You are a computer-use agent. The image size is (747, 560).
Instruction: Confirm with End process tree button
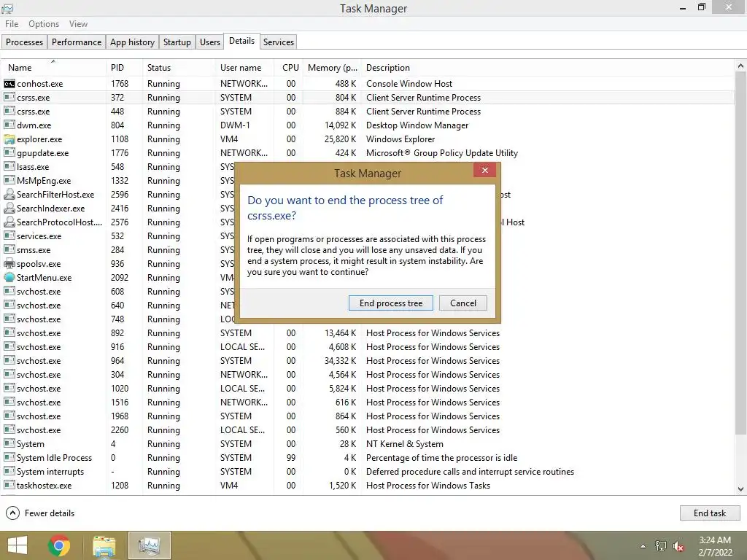(391, 303)
